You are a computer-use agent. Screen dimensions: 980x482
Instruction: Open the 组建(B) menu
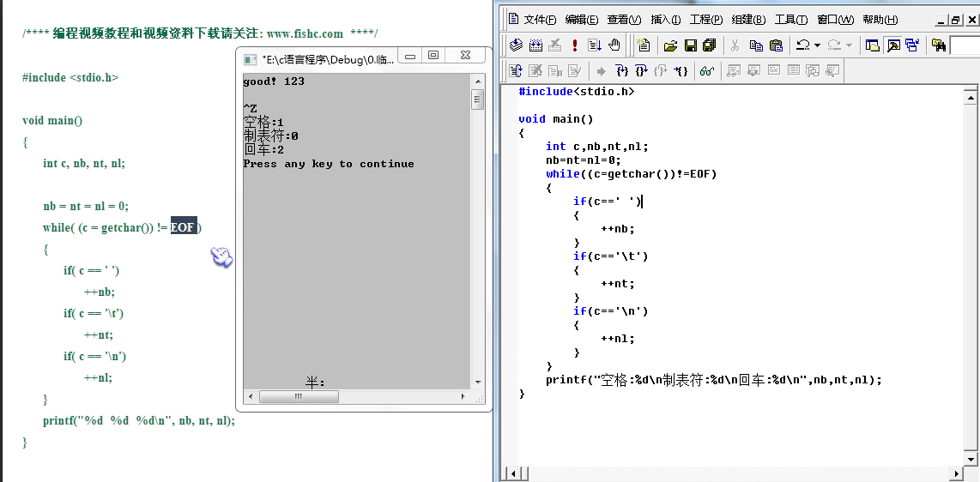748,20
